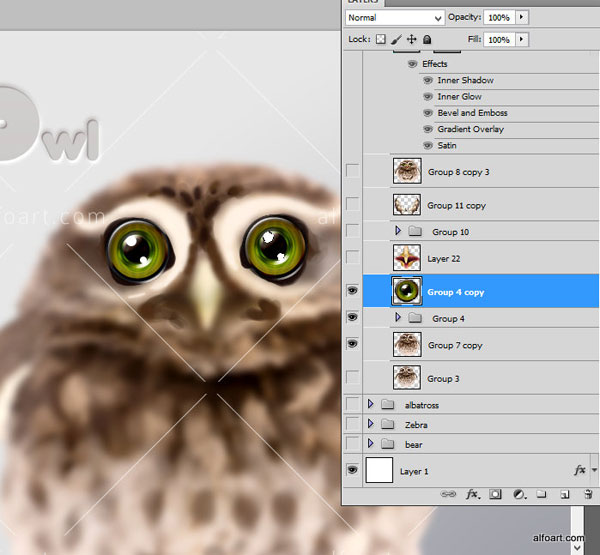This screenshot has height=555, width=600.
Task: Click the Gradient Overlay effect name
Action: pos(471,129)
